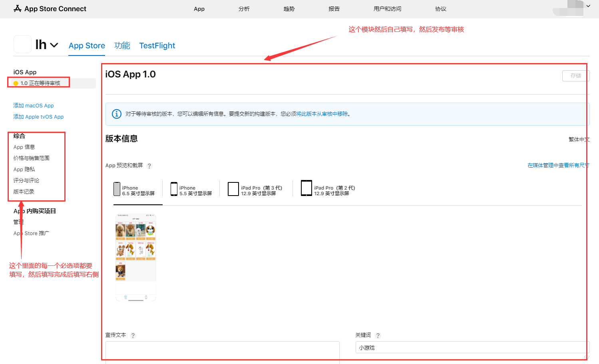Open 价格与销售范围 in the sidebar

pyautogui.click(x=32, y=158)
